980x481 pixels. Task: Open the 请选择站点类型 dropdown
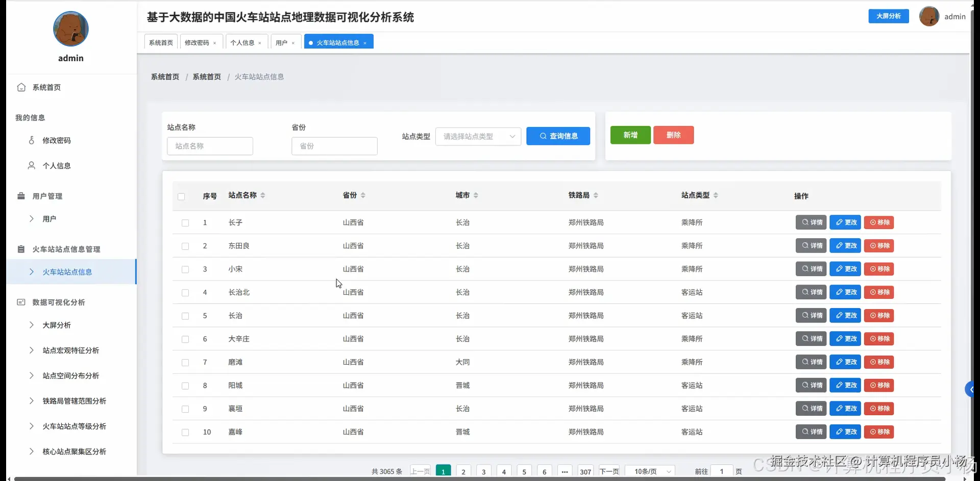click(478, 136)
